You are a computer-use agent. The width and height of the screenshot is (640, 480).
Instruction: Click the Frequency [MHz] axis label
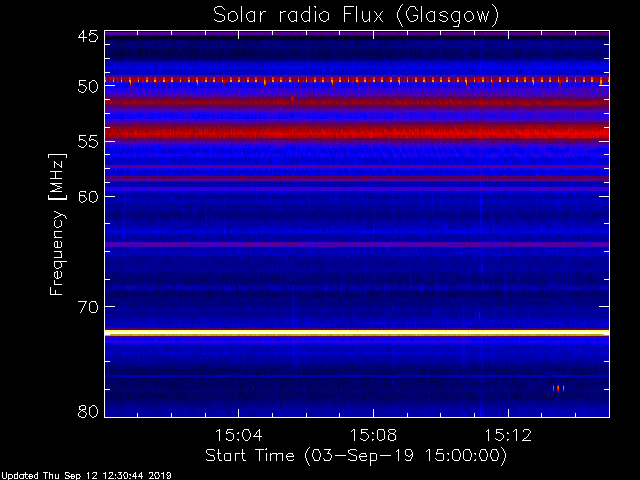point(57,224)
